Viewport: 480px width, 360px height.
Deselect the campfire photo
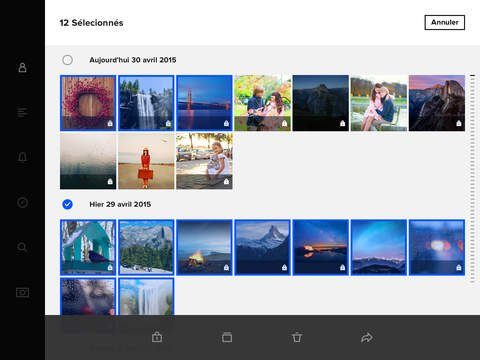click(x=204, y=247)
